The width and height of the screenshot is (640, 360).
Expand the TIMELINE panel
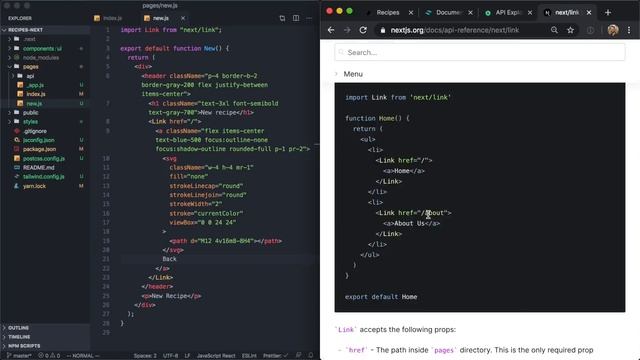click(19, 337)
